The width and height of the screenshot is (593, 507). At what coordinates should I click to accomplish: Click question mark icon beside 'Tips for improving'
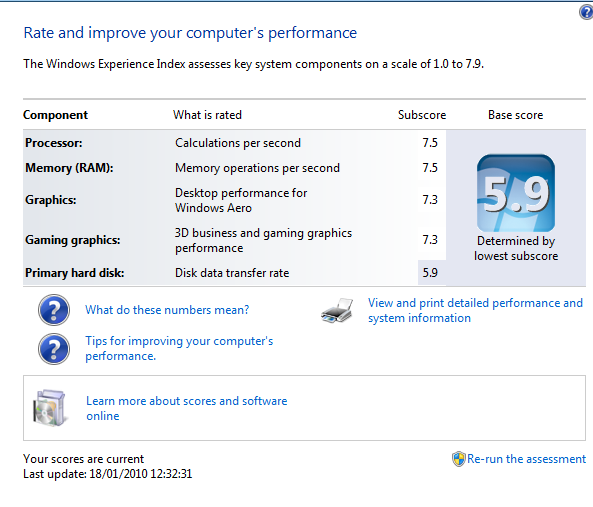(54, 349)
